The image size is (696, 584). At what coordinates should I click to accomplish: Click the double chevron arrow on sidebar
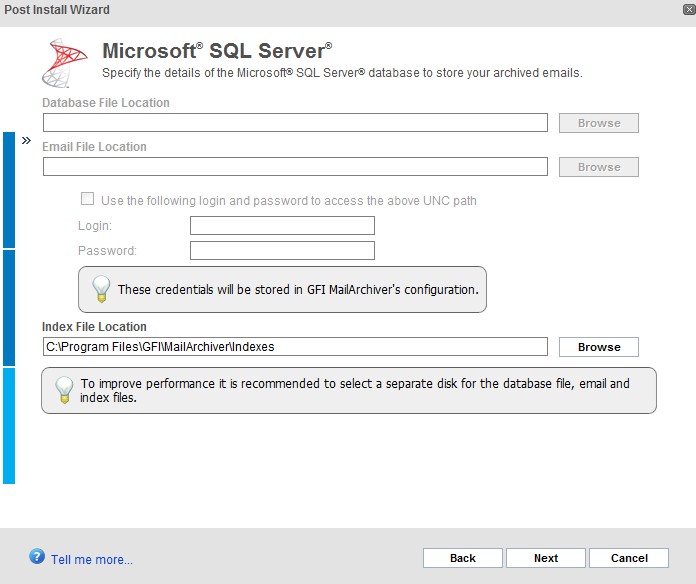coord(26,141)
